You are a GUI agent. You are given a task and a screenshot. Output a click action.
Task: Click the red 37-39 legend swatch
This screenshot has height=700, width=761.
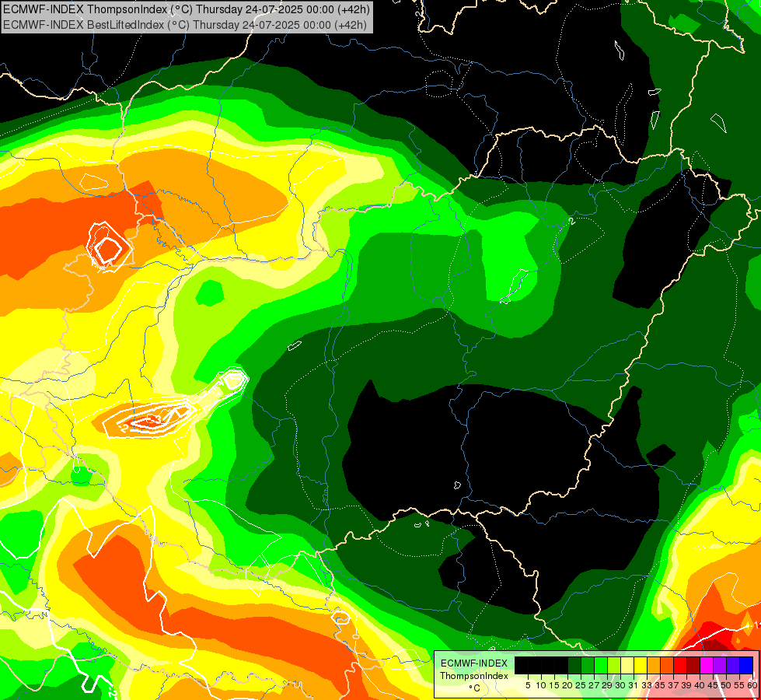point(680,665)
